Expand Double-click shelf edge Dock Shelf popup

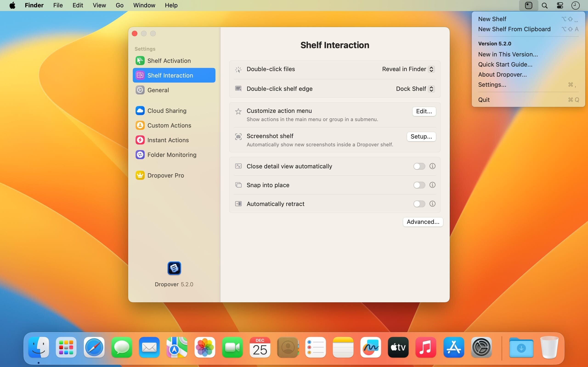click(x=415, y=89)
